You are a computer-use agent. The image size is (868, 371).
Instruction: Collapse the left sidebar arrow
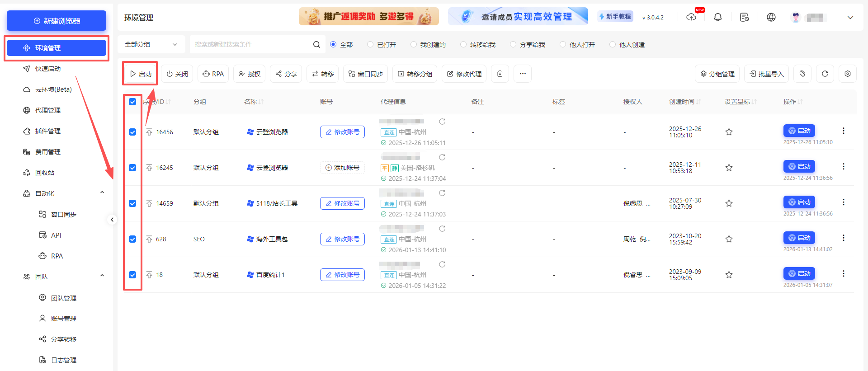click(112, 220)
